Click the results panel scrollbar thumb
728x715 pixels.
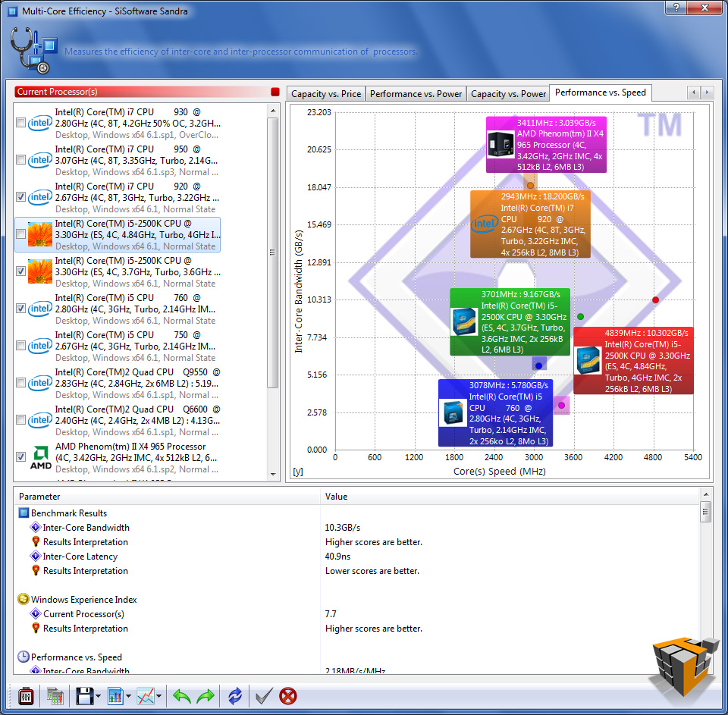[706, 512]
